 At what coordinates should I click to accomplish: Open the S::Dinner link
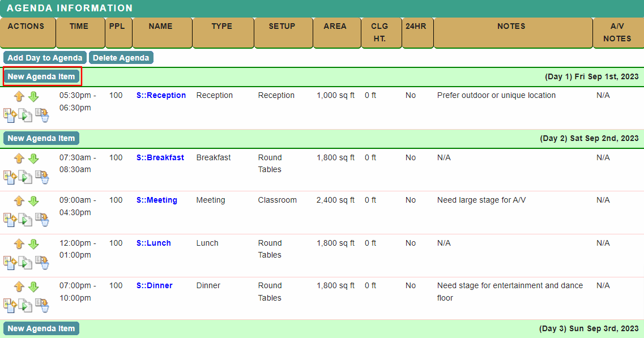point(154,286)
